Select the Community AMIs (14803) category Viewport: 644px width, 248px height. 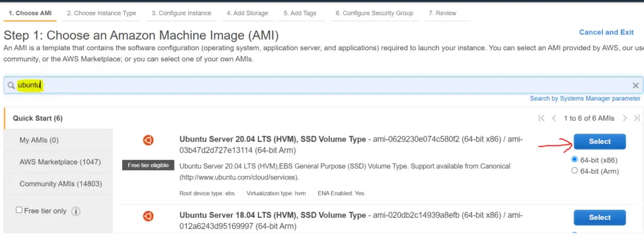pos(58,183)
